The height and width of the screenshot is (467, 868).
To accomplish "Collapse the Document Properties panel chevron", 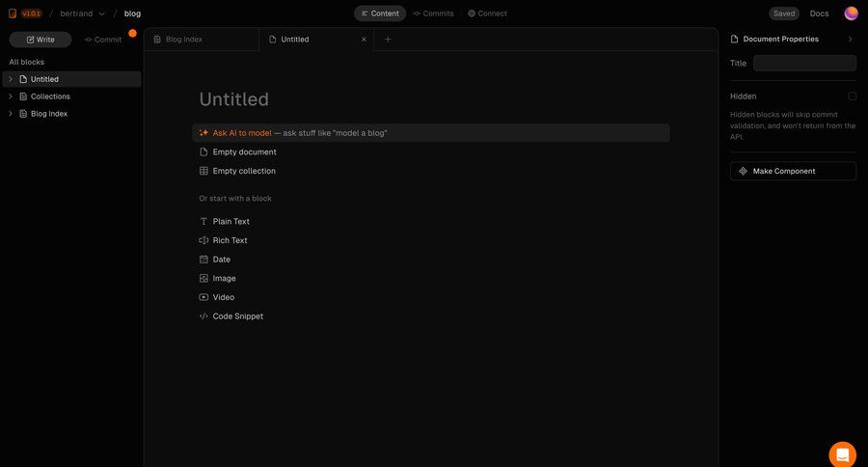I will [x=851, y=39].
